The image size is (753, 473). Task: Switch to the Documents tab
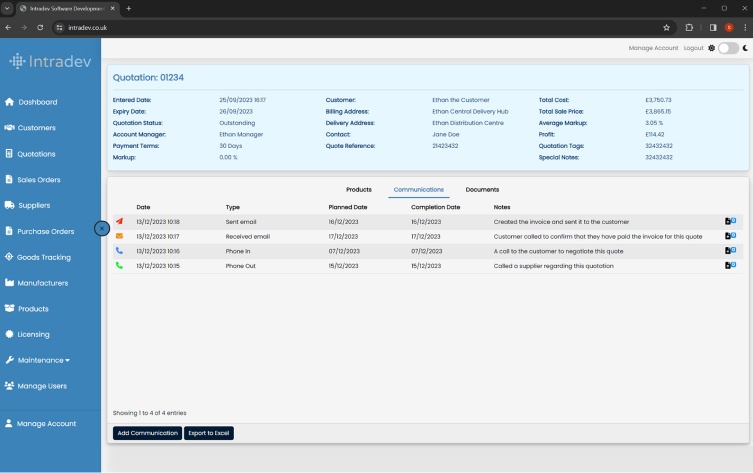[482, 189]
